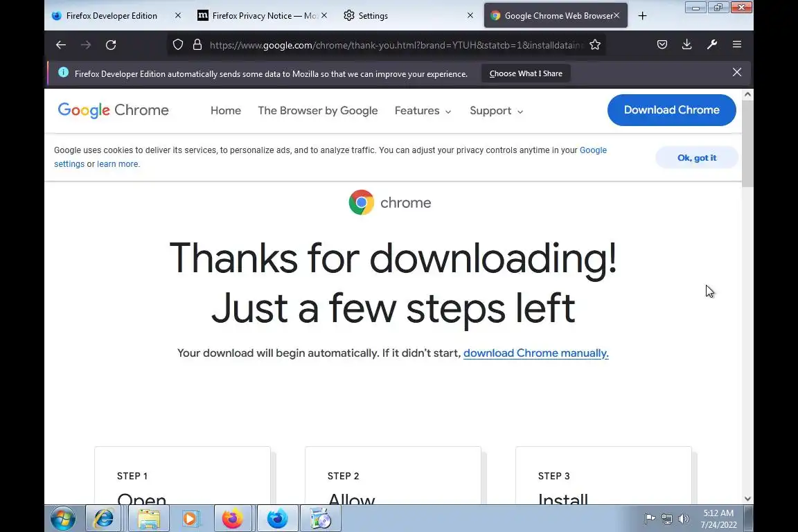This screenshot has height=532, width=798.
Task: Launch Internet Explorer from taskbar
Action: tap(103, 519)
